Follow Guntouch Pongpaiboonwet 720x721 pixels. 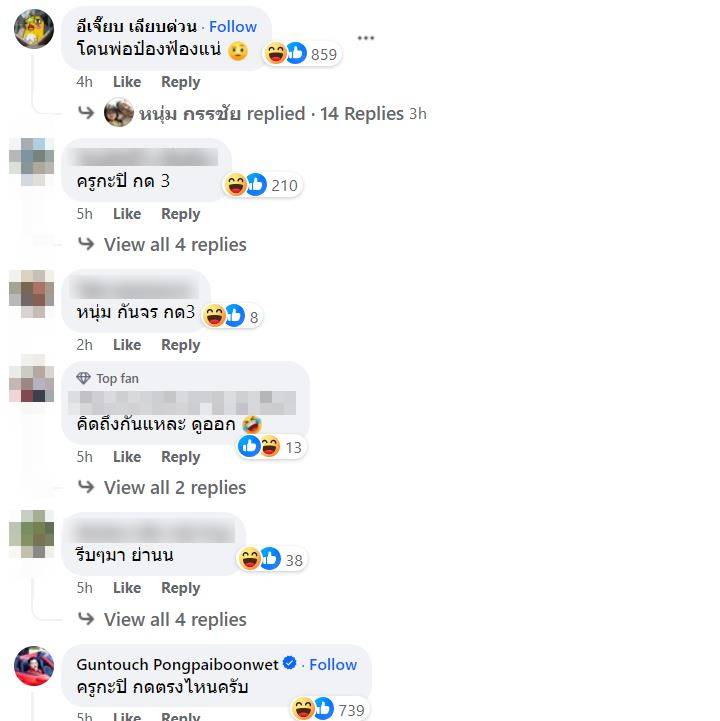(x=333, y=664)
